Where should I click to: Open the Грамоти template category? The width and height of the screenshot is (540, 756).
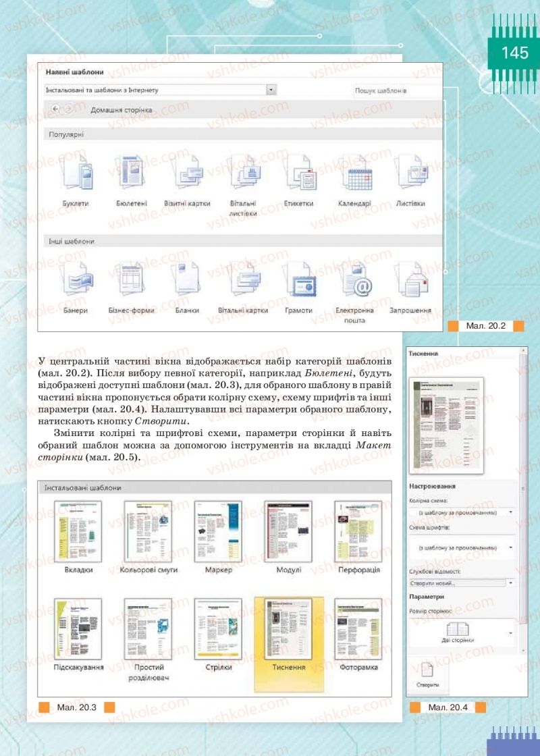[x=298, y=288]
